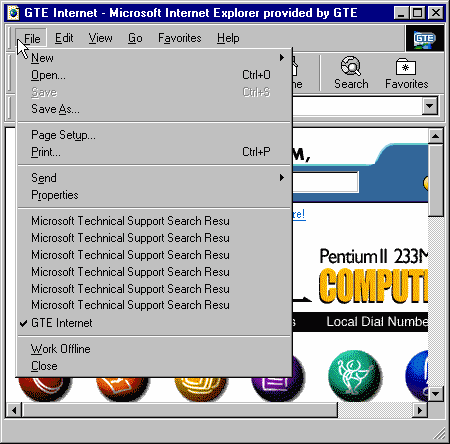Click the GTE logo in the corner
This screenshot has width=450, height=444.
pos(425,39)
